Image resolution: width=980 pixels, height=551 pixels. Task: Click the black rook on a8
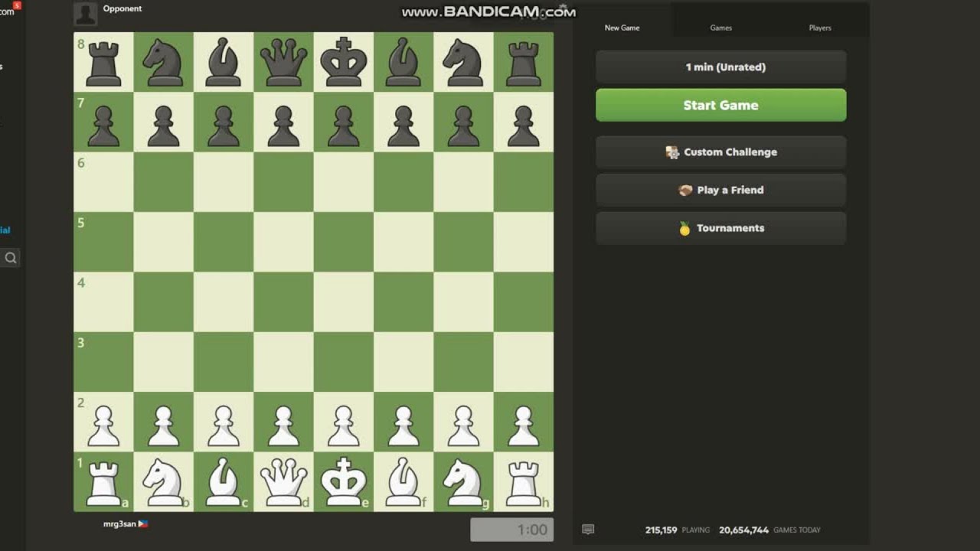(103, 62)
